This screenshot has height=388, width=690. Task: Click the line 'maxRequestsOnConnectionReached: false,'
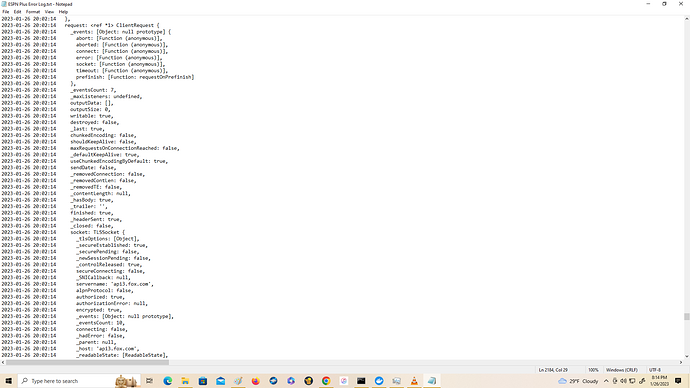[x=125, y=148]
